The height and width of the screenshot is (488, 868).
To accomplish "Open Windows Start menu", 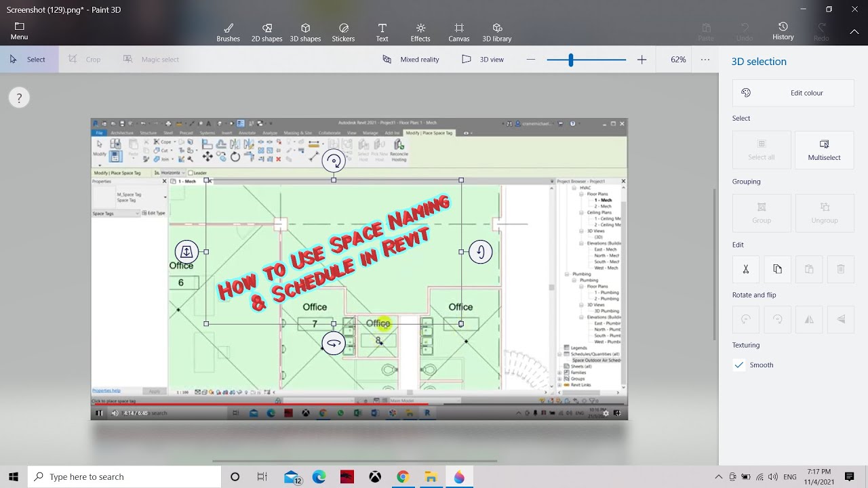I will [14, 476].
